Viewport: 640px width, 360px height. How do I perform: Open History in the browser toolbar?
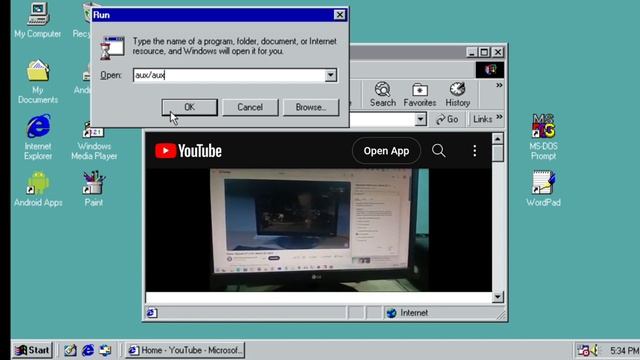(x=457, y=94)
